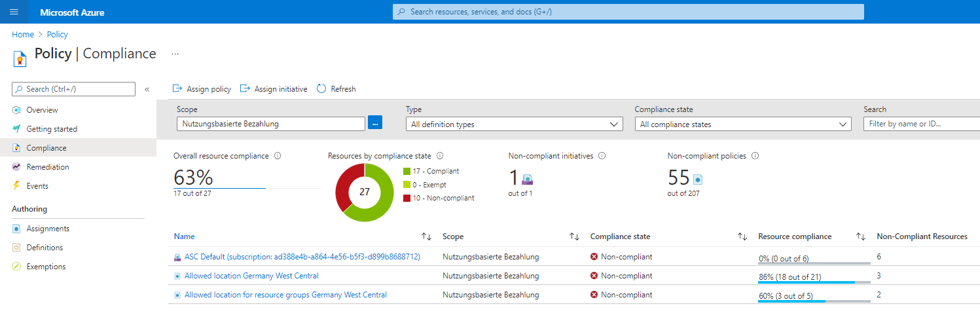Image resolution: width=980 pixels, height=323 pixels.
Task: Focus the sidebar Search (Ctrl+/) field
Action: click(74, 89)
